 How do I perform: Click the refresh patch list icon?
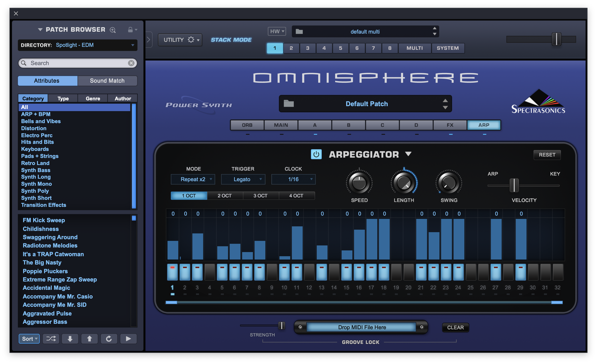coord(109,339)
